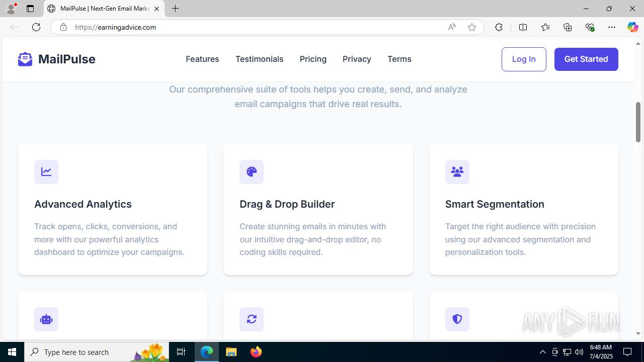This screenshot has height=362, width=644.
Task: Refresh the page with the reload icon
Action: coord(36,27)
